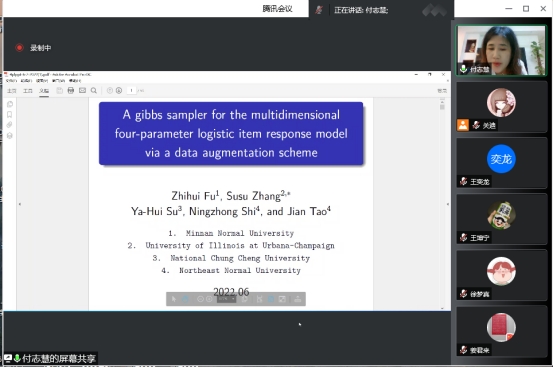
Task: Click the document vertical scrollbar
Action: coord(442,204)
